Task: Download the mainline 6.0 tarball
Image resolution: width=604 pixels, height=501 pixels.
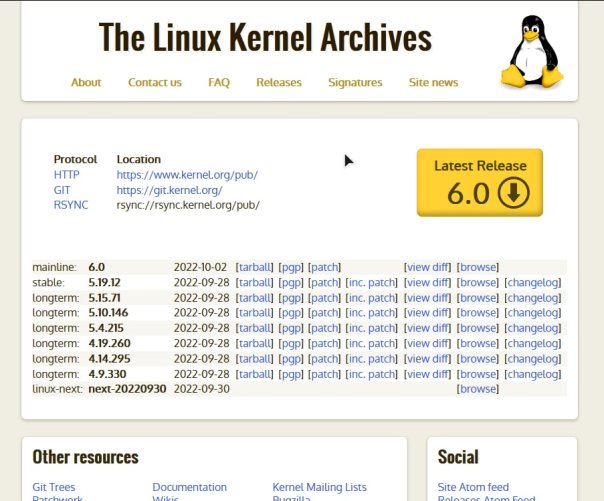Action: [x=254, y=267]
